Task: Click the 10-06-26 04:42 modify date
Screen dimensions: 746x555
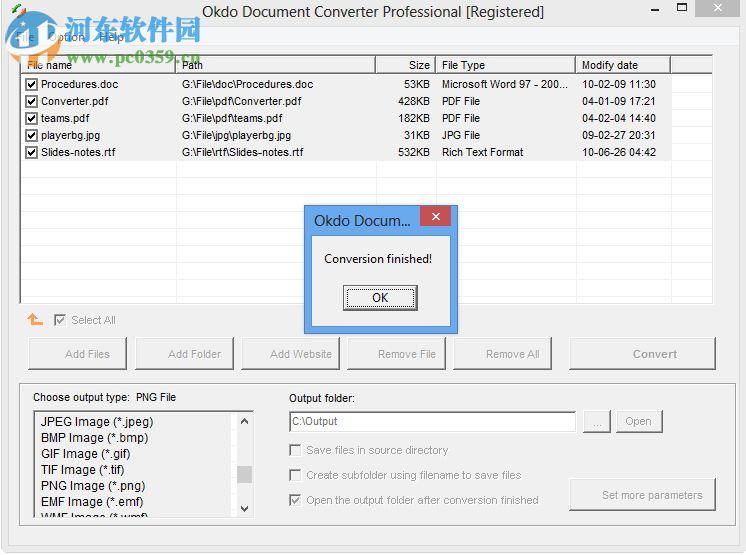Action: pyautogui.click(x=619, y=153)
